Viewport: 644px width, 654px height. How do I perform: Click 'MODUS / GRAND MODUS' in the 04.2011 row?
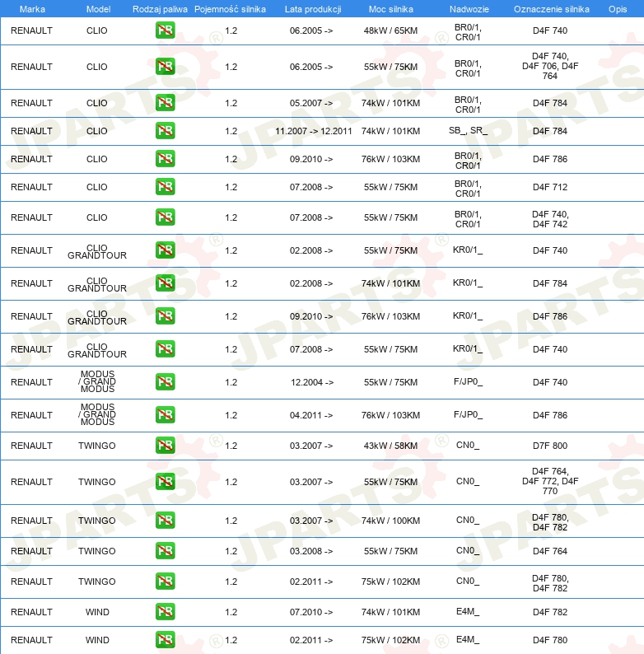coord(97,414)
